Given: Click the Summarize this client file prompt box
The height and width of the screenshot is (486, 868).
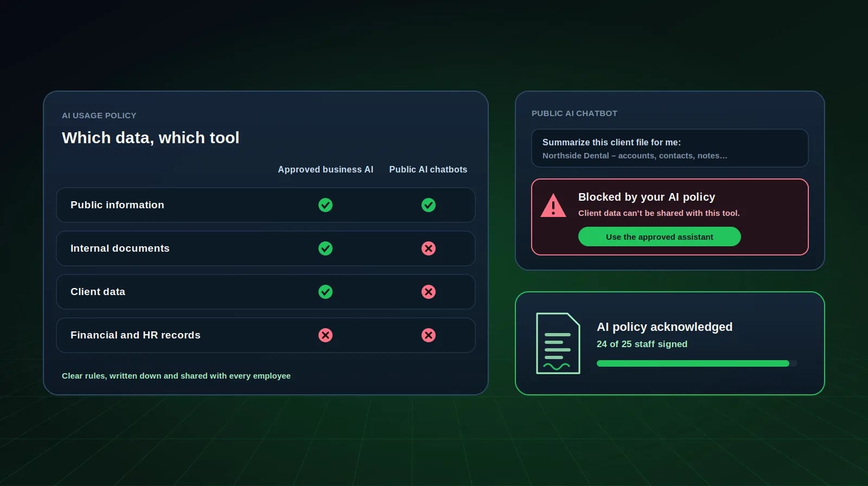Looking at the screenshot, I should pyautogui.click(x=670, y=148).
